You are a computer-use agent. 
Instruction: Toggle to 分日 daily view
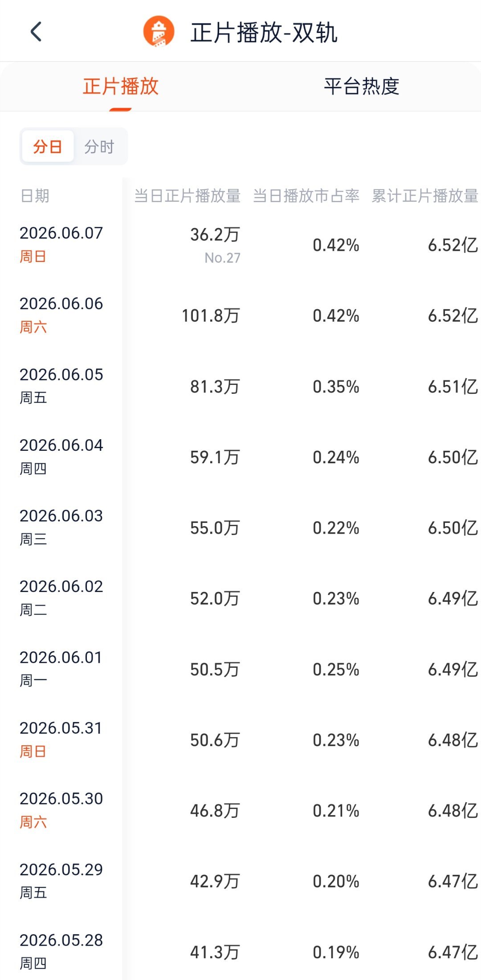coord(47,147)
